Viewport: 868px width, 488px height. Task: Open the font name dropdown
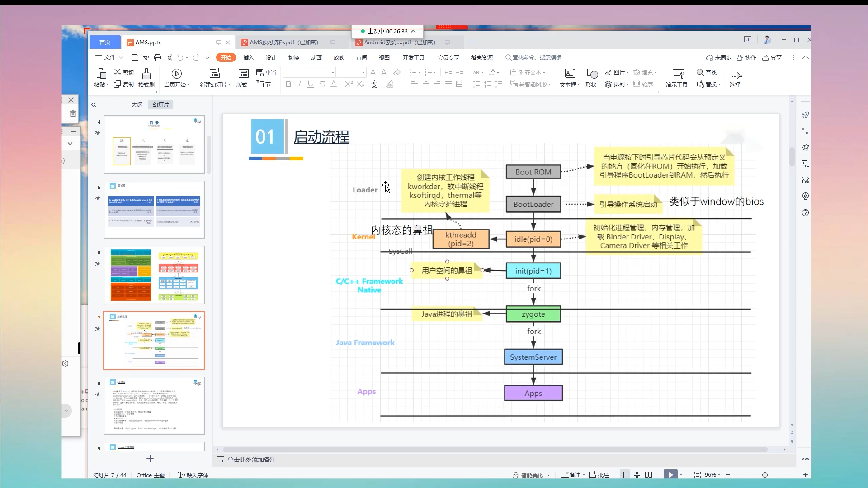click(333, 72)
